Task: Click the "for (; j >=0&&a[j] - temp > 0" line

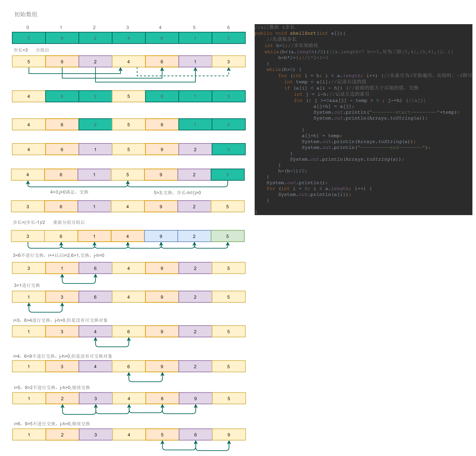Action: coord(360,101)
